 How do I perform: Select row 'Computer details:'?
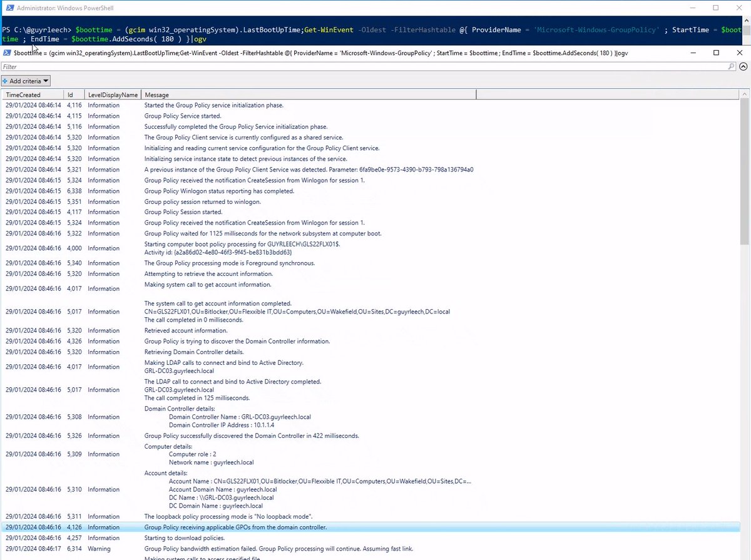tap(370, 454)
